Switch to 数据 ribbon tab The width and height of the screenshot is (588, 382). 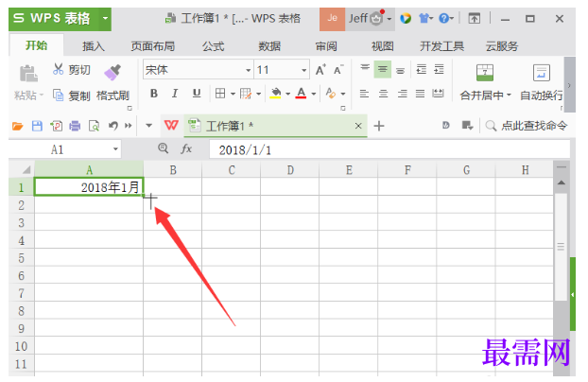pyautogui.click(x=269, y=46)
